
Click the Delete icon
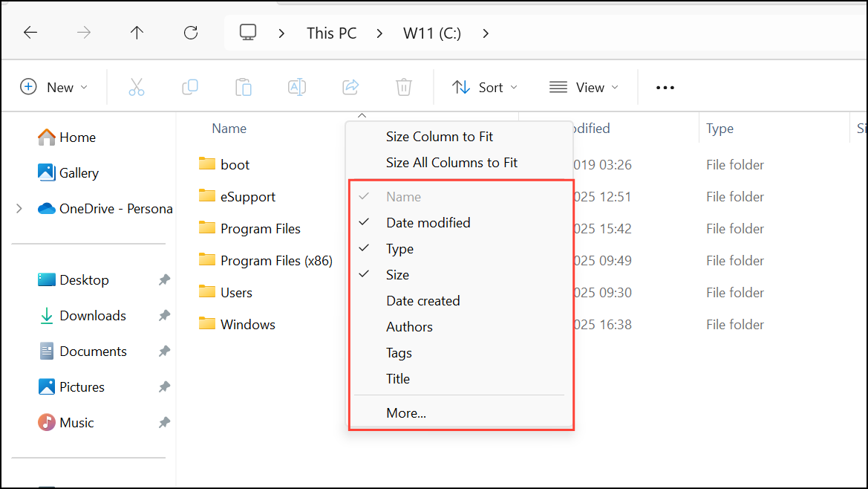tap(404, 87)
